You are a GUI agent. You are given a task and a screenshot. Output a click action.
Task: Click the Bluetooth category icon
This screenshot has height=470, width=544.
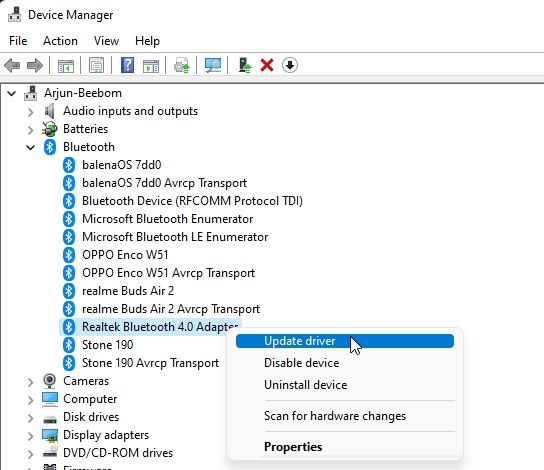(x=50, y=147)
